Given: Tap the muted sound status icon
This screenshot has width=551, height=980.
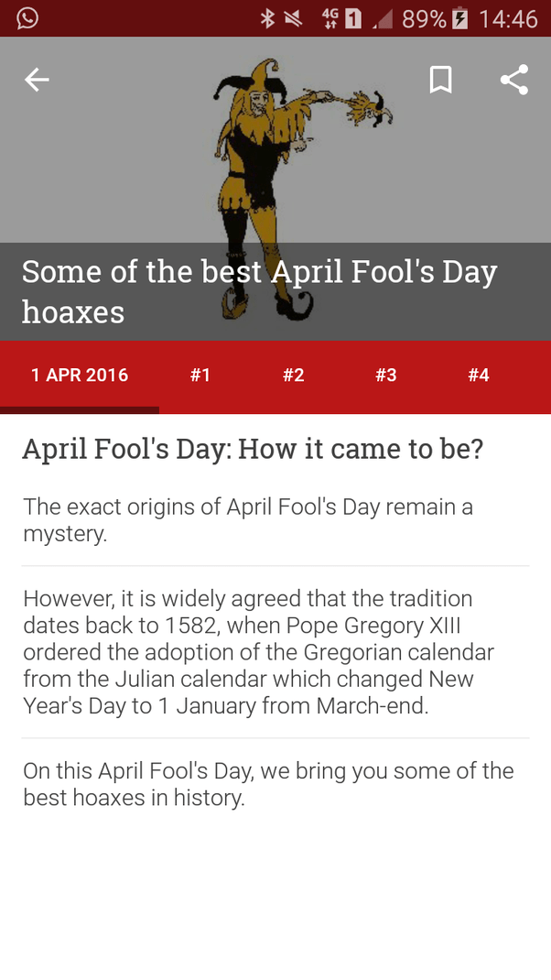Looking at the screenshot, I should (x=293, y=18).
